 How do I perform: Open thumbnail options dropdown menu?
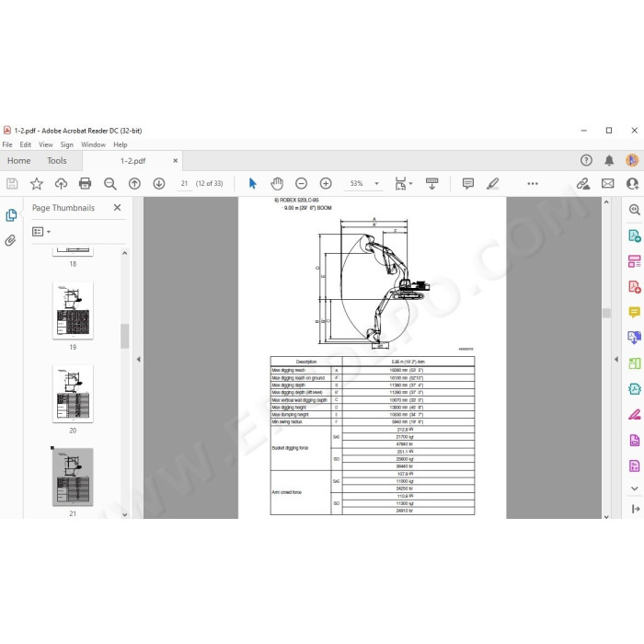(41, 232)
